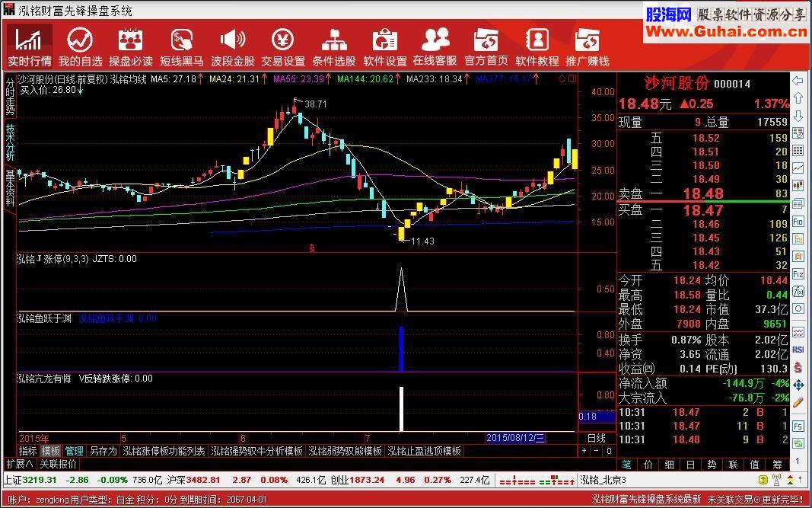Open the 关联报价 tab
812x508 pixels.
[x=59, y=463]
